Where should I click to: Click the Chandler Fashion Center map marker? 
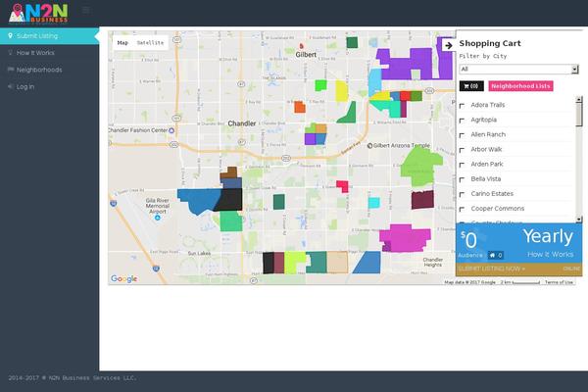(x=171, y=130)
